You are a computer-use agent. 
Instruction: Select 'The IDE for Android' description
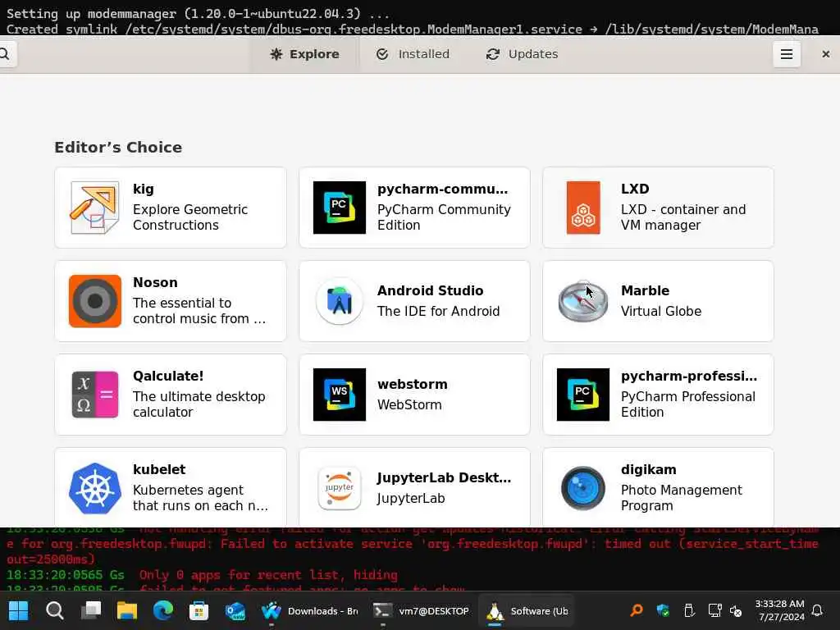point(438,311)
